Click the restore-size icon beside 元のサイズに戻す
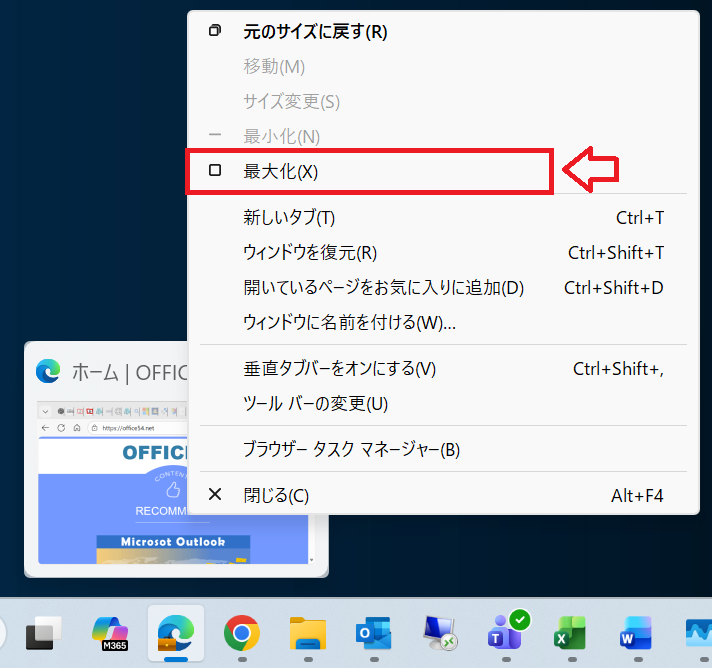The image size is (712, 668). [215, 30]
